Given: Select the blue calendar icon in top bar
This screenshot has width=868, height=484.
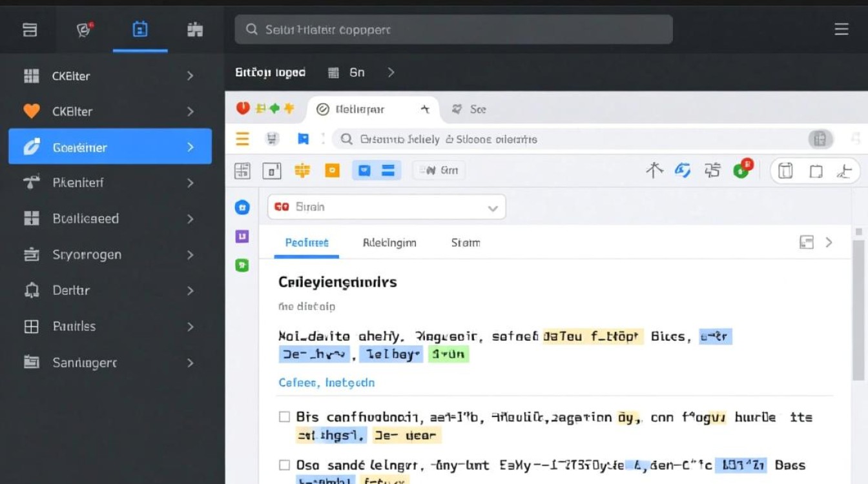Looking at the screenshot, I should pyautogui.click(x=139, y=30).
